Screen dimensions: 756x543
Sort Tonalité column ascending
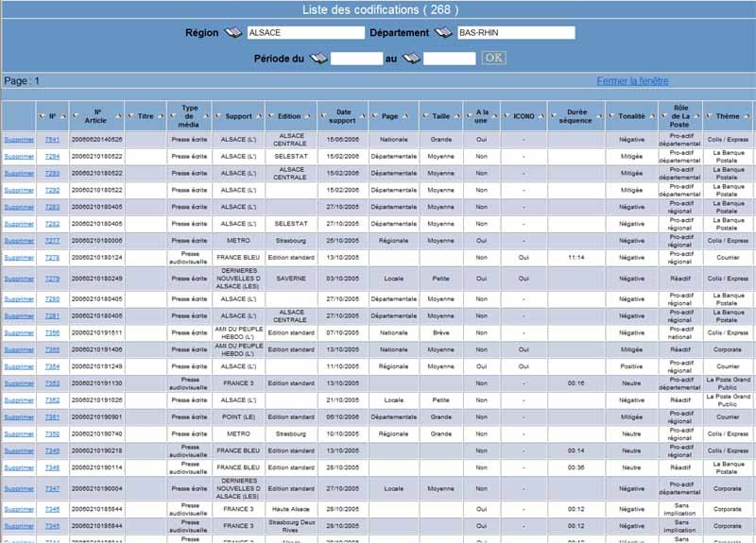(x=652, y=116)
